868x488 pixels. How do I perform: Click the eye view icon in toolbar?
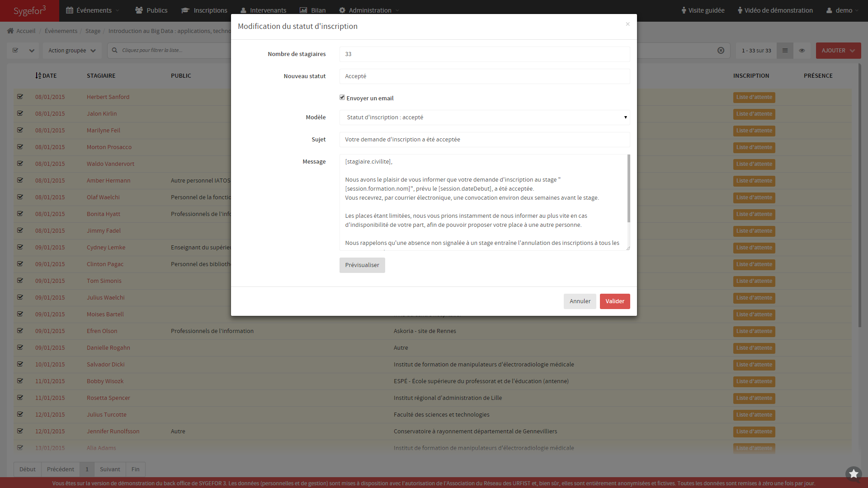click(802, 51)
